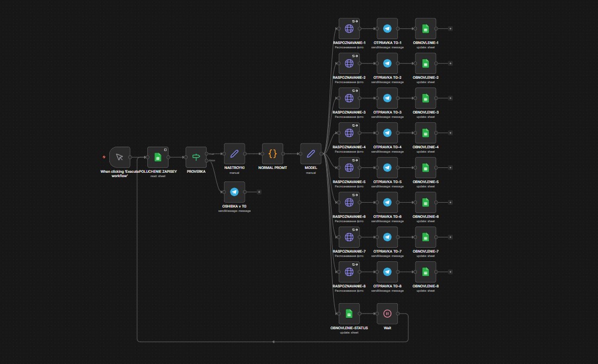Click the Wait node
The image size is (598, 364).
pos(387,313)
